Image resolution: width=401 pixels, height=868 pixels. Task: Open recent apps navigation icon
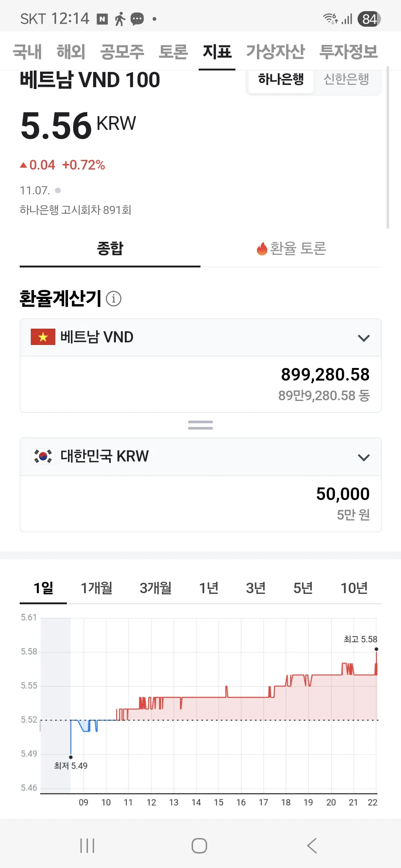click(x=87, y=846)
